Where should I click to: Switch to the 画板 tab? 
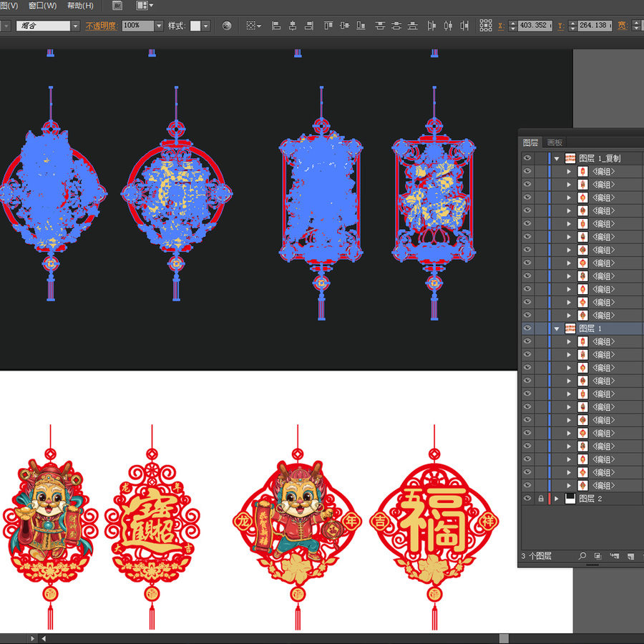(555, 142)
